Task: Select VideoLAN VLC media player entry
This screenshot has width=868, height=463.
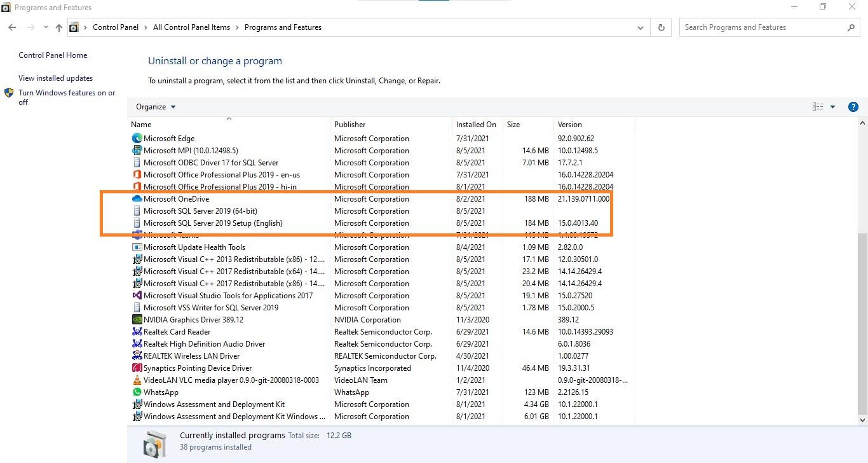Action: pyautogui.click(x=231, y=380)
